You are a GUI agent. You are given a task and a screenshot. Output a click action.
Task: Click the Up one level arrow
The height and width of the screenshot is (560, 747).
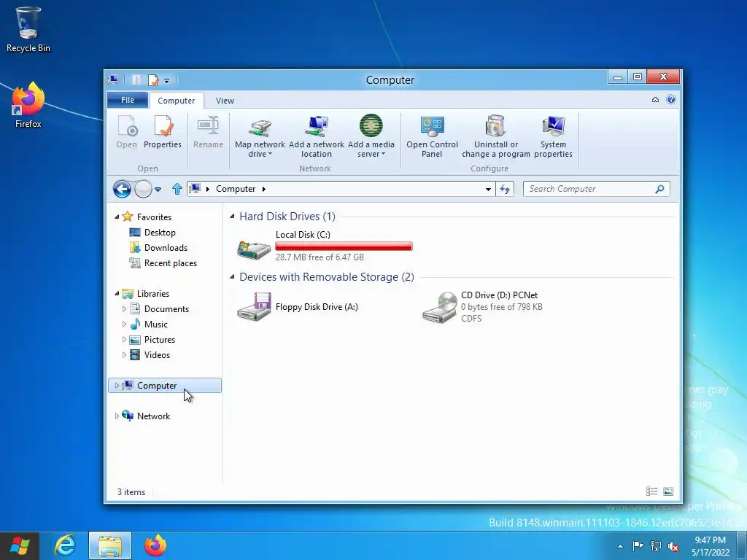177,189
